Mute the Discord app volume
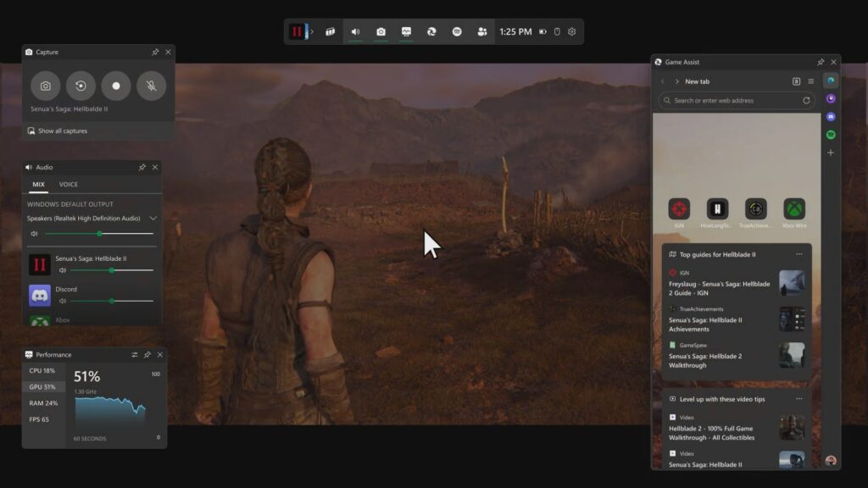This screenshot has height=488, width=868. 63,301
